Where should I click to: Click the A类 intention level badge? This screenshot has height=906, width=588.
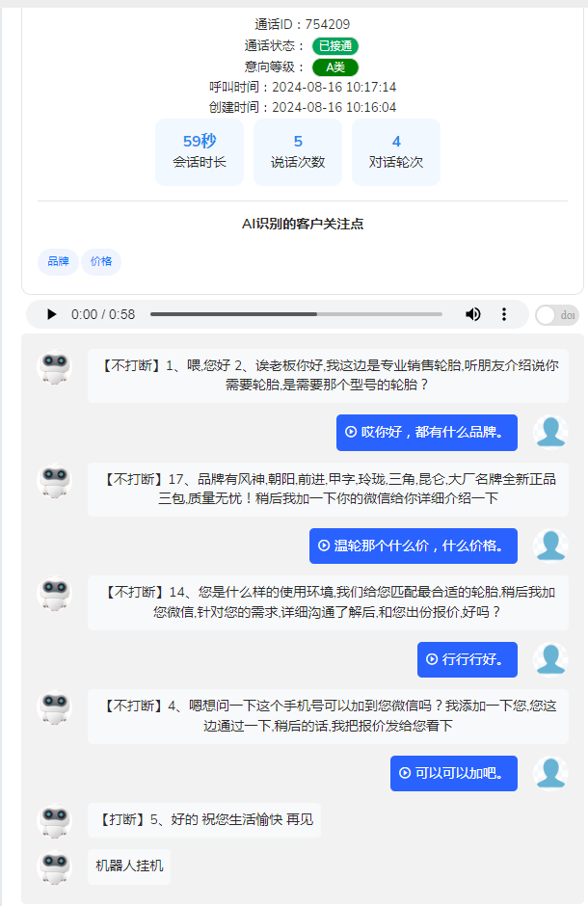coord(334,67)
